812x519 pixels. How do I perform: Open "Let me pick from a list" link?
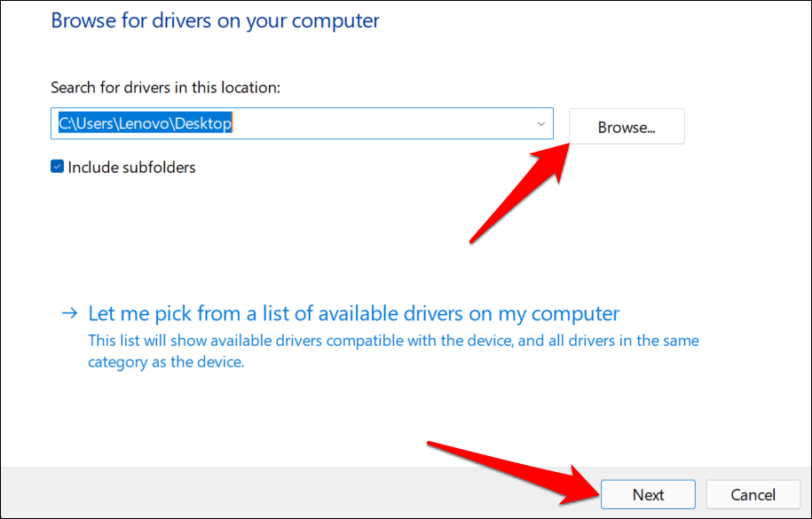pos(353,313)
